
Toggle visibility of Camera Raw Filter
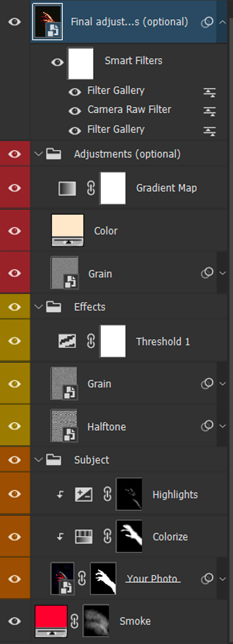75,111
